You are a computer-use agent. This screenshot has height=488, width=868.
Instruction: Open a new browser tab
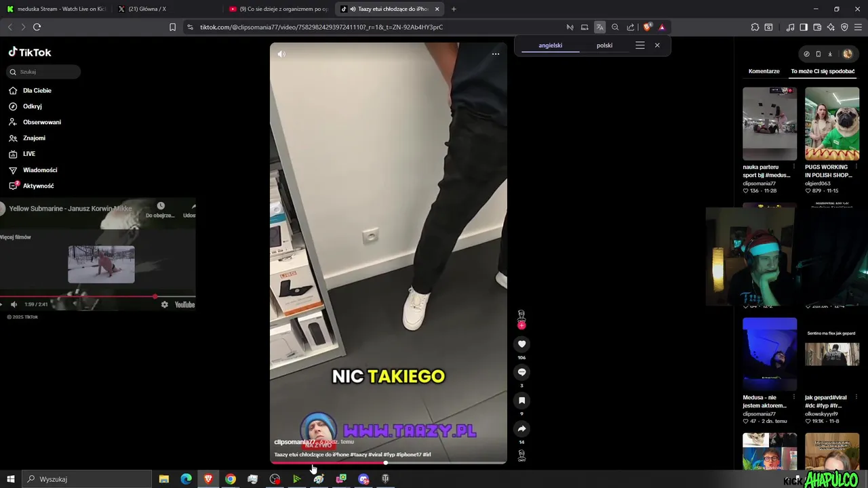[454, 9]
